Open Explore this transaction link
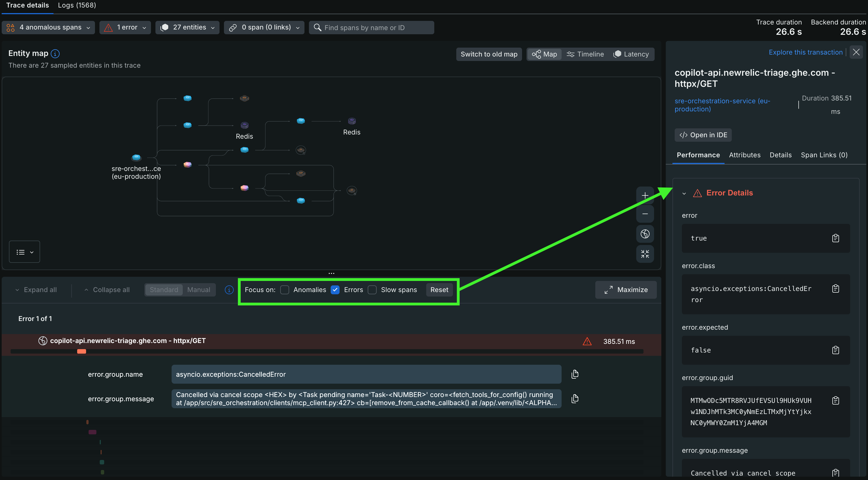868x480 pixels. [x=805, y=52]
